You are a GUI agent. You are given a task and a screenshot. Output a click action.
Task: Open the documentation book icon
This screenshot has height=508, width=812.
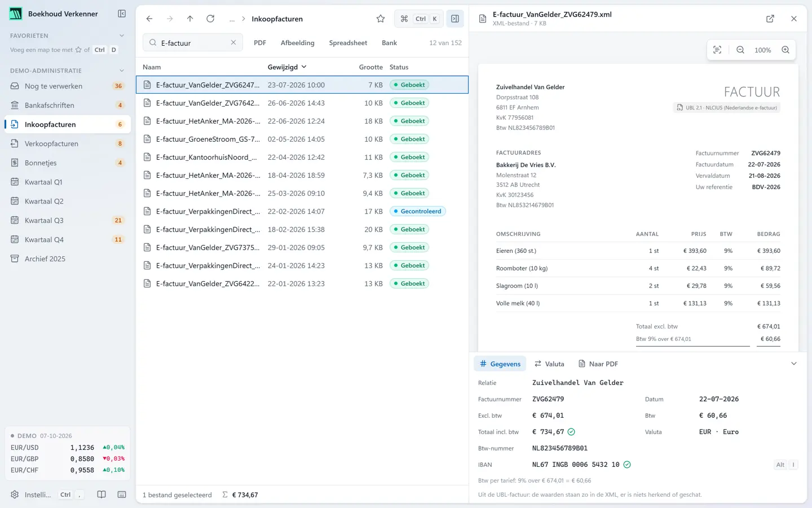(x=101, y=494)
